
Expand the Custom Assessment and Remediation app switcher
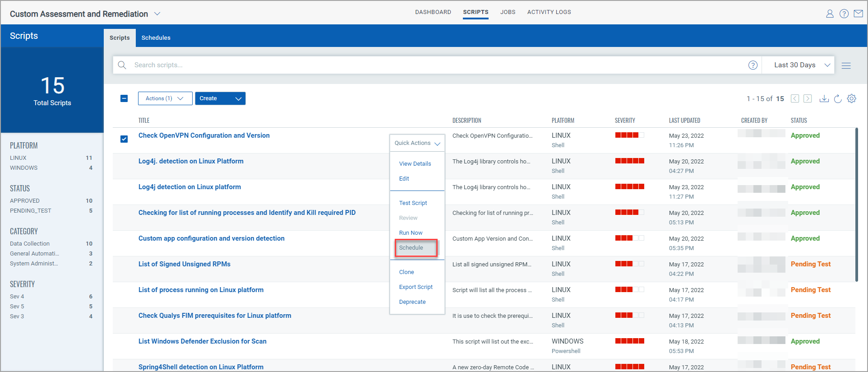(157, 14)
